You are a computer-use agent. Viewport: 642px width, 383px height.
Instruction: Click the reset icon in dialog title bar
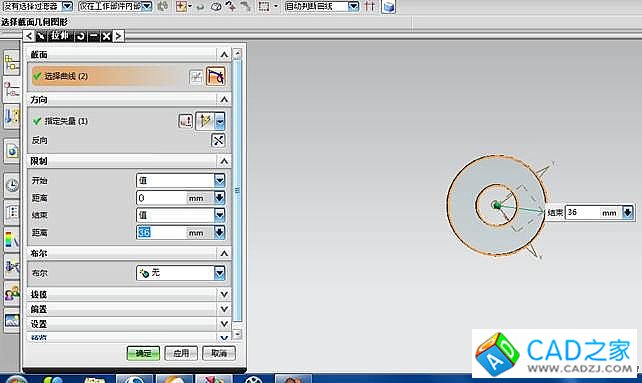(x=81, y=36)
